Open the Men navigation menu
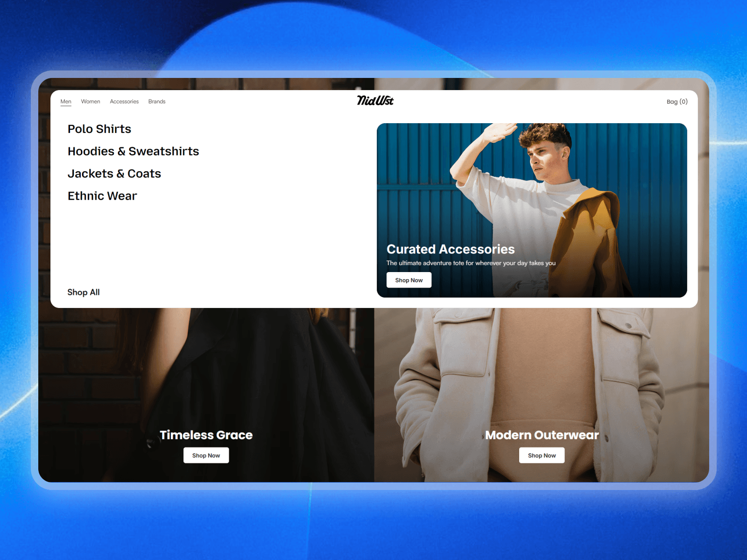Screen dimensions: 747x560 point(66,101)
